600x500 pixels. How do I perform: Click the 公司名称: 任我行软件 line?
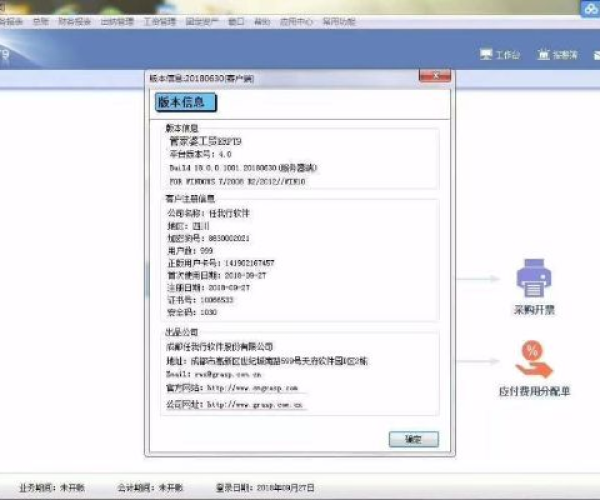pos(209,213)
